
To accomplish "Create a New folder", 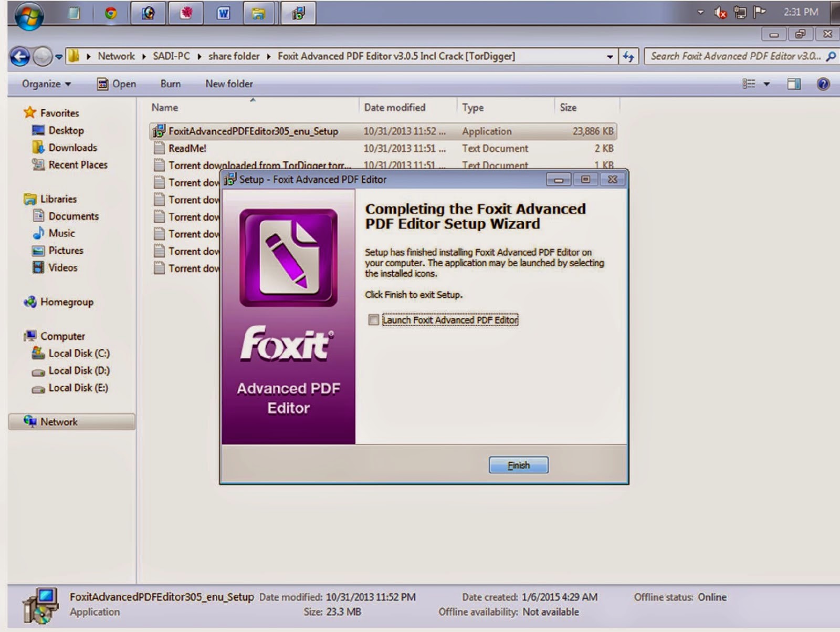I will (x=229, y=84).
